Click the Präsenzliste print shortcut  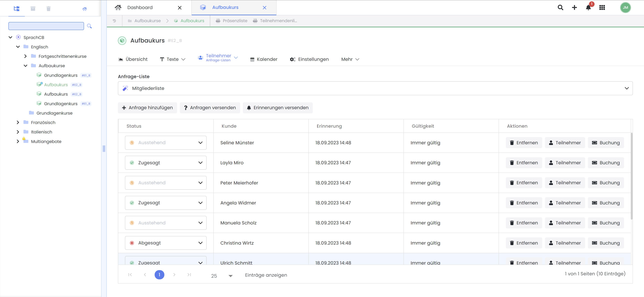click(x=231, y=21)
